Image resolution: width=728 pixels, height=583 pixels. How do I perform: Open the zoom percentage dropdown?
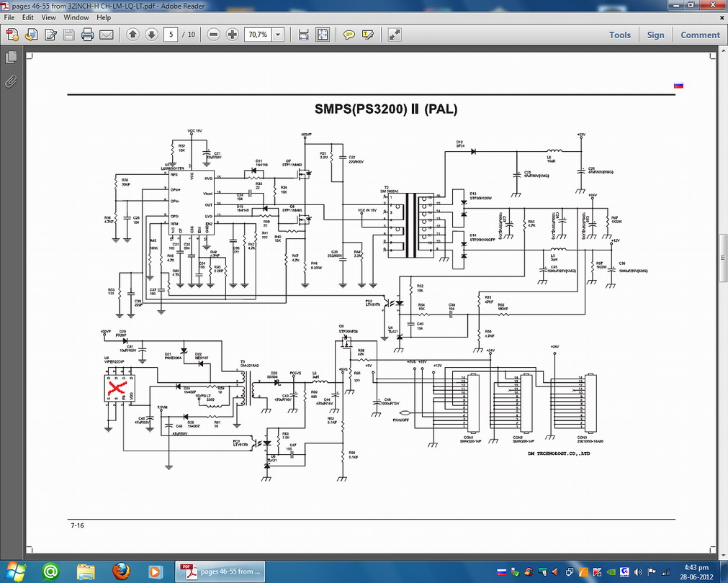coord(278,35)
